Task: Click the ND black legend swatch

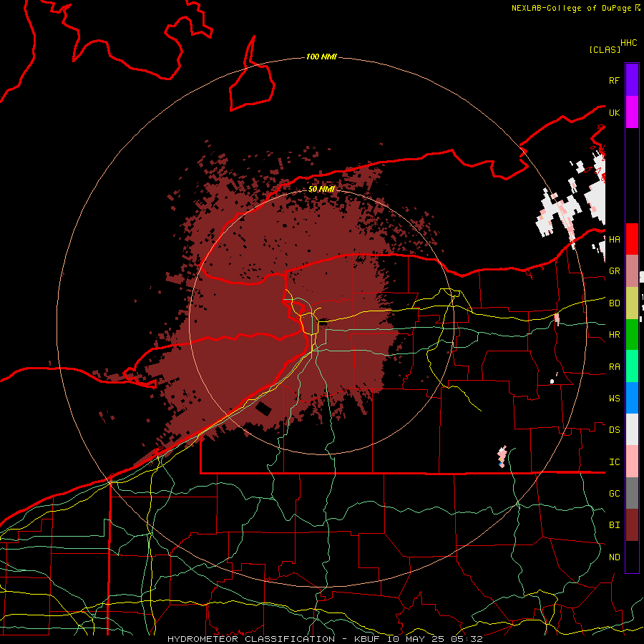Action: tap(632, 557)
